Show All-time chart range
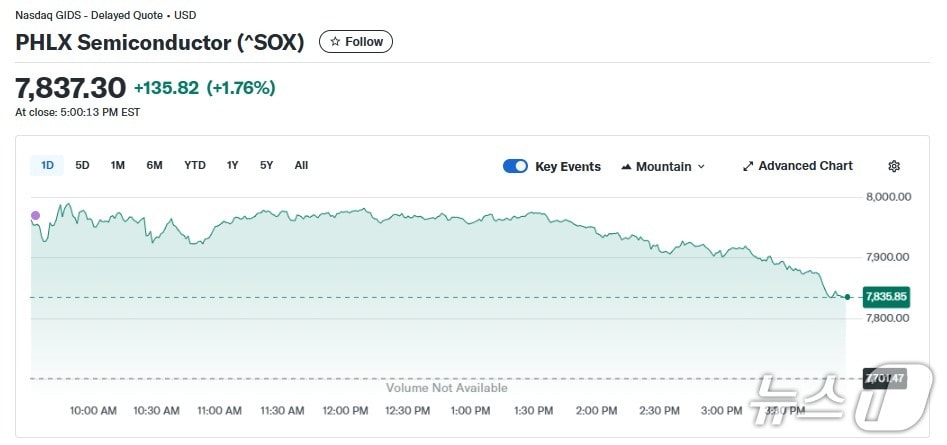The width and height of the screenshot is (947, 445). coord(301,165)
